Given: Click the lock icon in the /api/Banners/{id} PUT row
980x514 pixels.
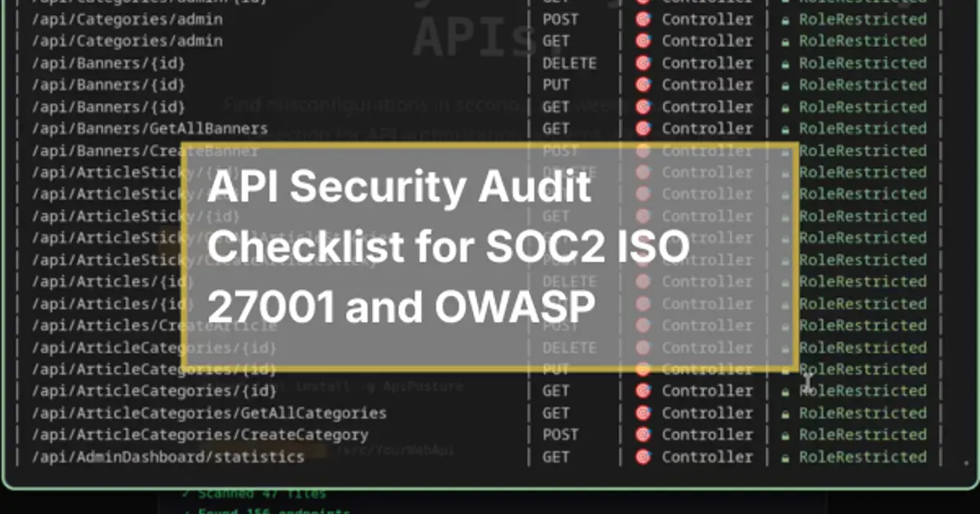Looking at the screenshot, I should (785, 86).
